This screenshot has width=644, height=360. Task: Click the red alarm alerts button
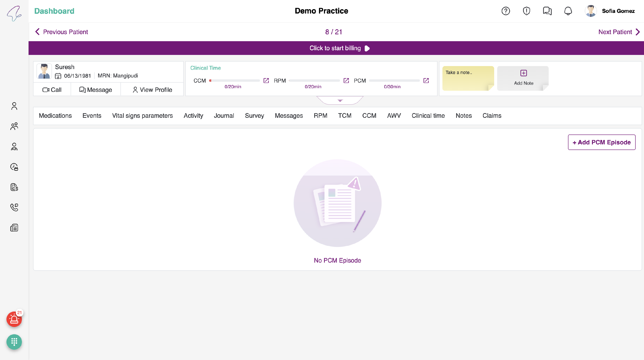[14, 319]
